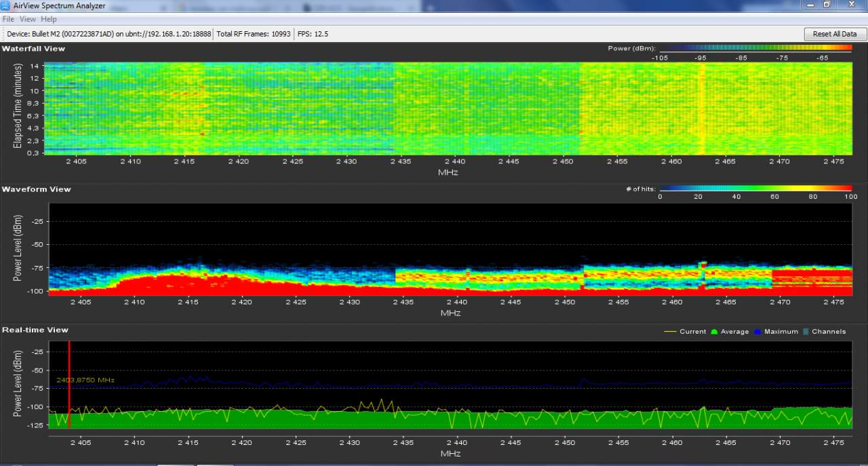868x466 pixels.
Task: Maximize the AirView window
Action: click(x=827, y=5)
